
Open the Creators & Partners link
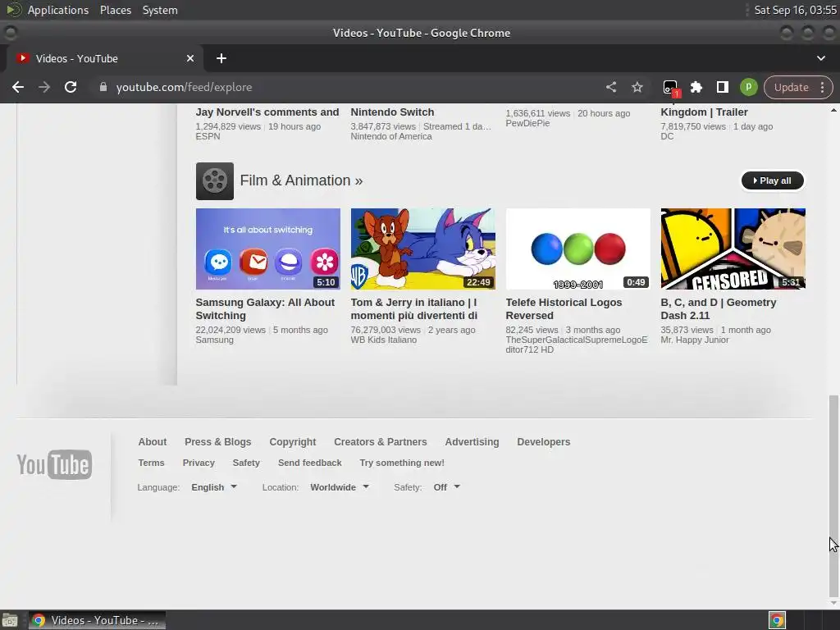tap(381, 442)
